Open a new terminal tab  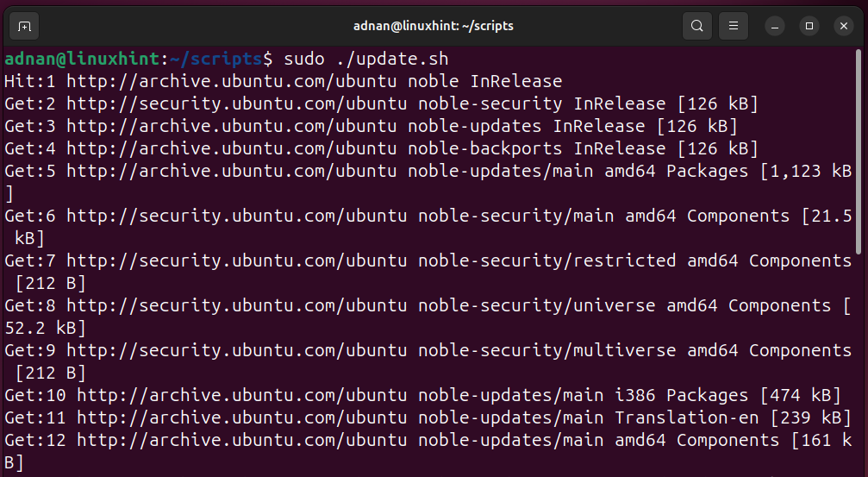tap(25, 26)
